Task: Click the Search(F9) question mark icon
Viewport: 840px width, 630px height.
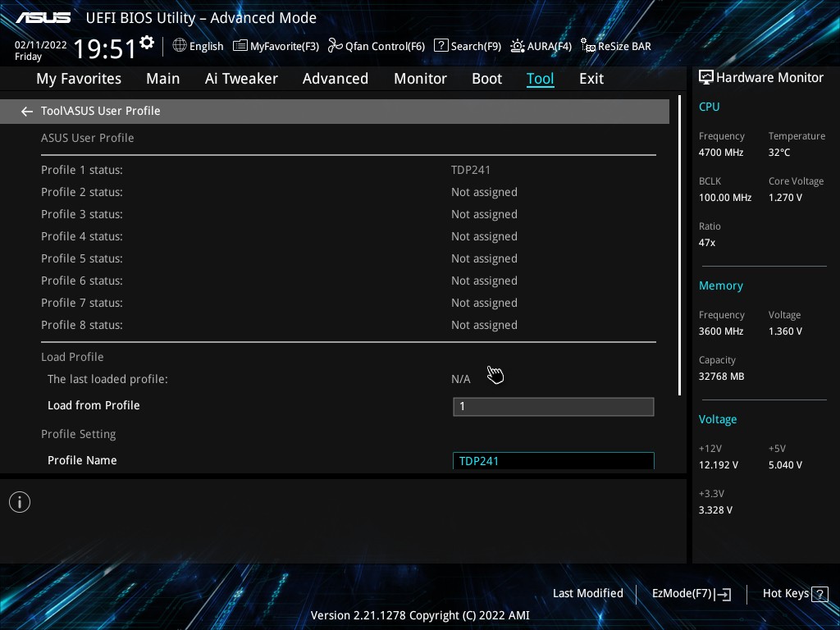Action: 441,46
